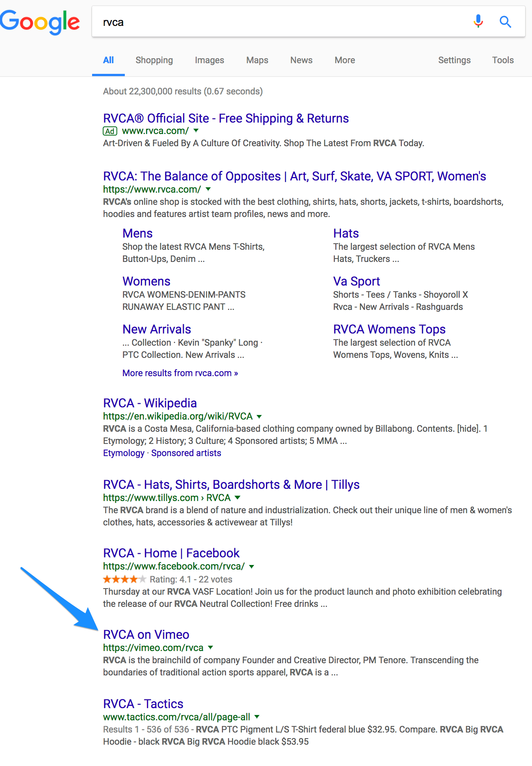Expand dropdown arrow beside vimeo.com/rvca URL
The width and height of the screenshot is (532, 766).
click(x=210, y=648)
